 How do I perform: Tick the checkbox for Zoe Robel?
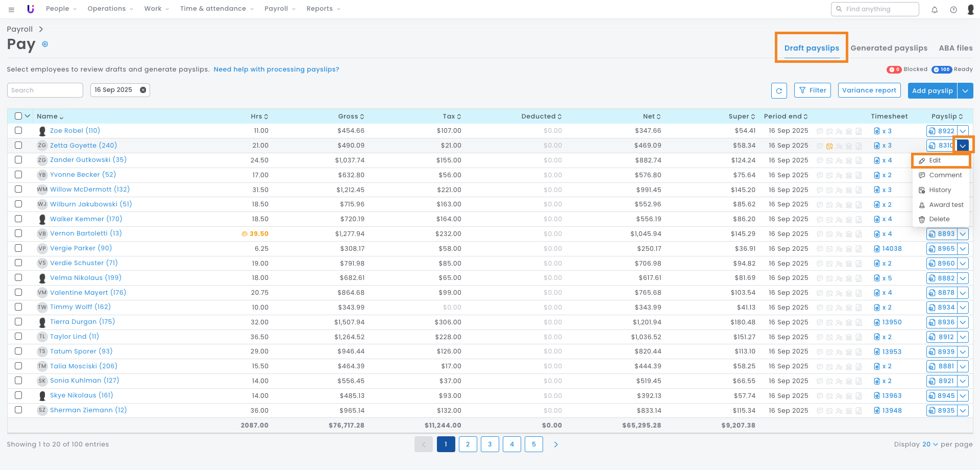[18, 131]
